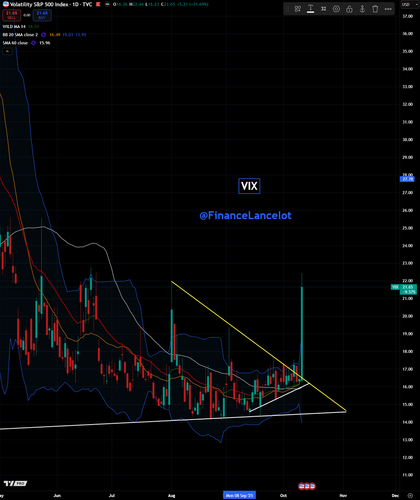Toggle the lock drawing icon

click(349, 9)
